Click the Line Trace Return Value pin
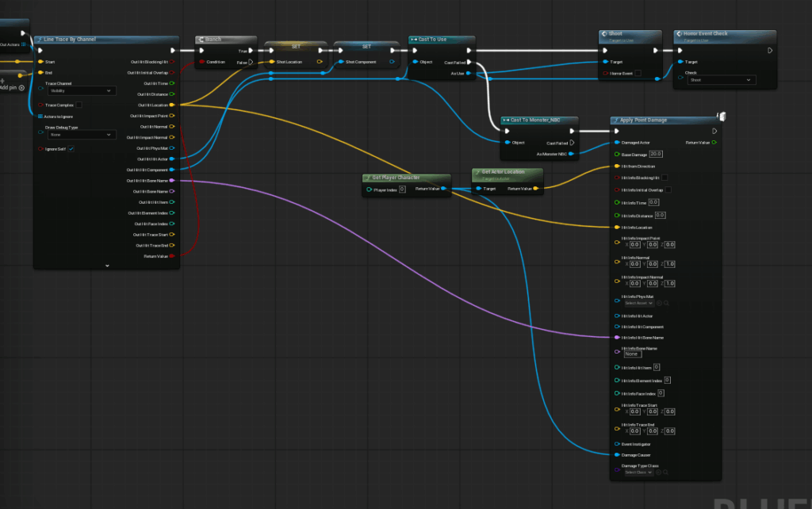This screenshot has width=812, height=509. 172,256
